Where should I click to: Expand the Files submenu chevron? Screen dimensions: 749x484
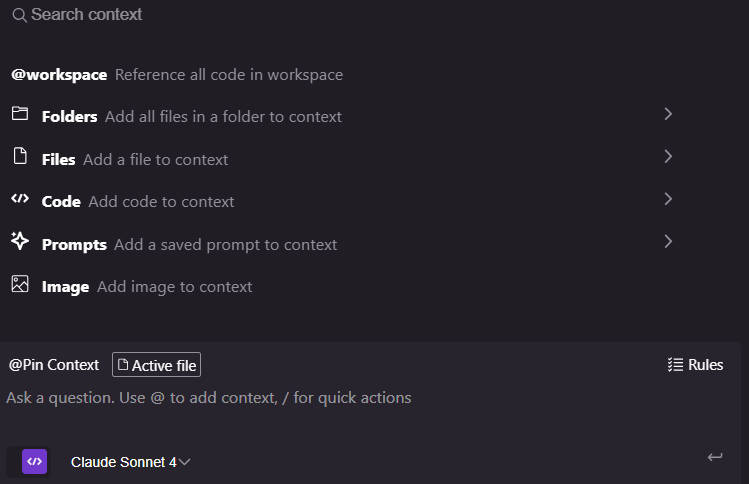click(x=668, y=156)
